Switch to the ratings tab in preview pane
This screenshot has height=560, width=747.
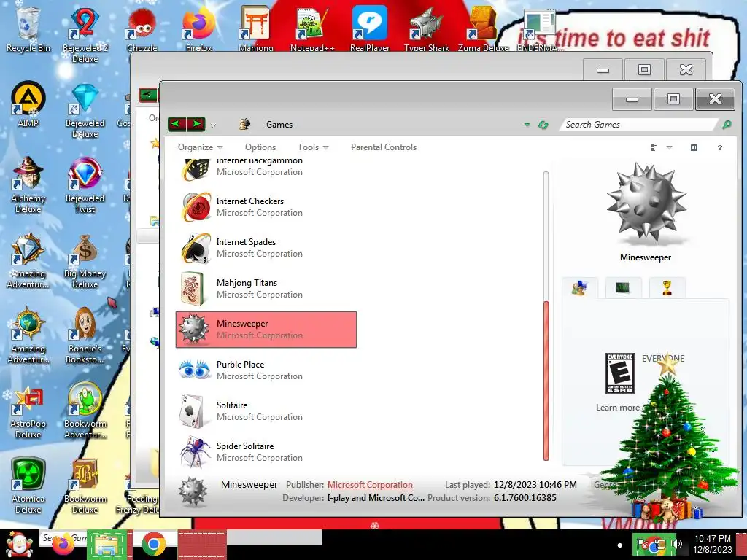point(579,287)
